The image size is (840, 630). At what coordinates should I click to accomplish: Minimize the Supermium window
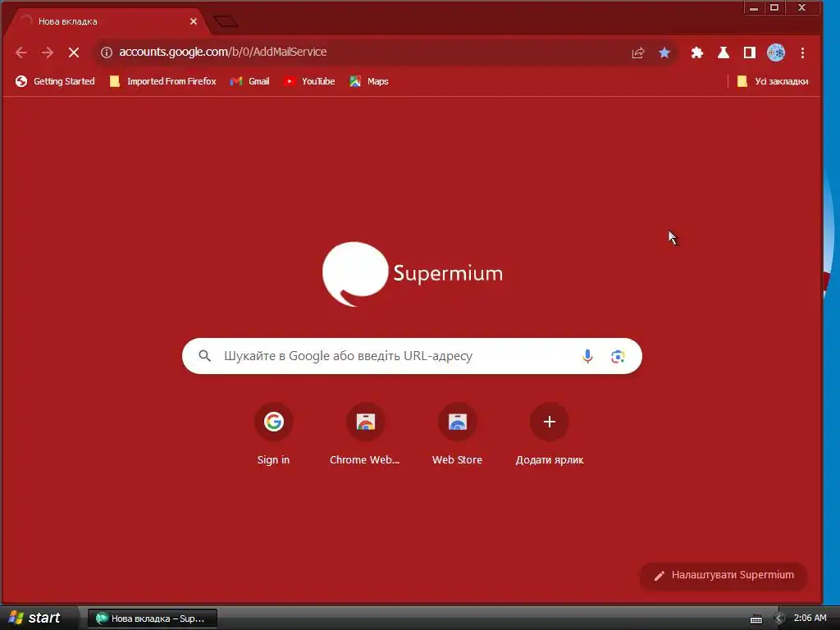click(x=754, y=8)
